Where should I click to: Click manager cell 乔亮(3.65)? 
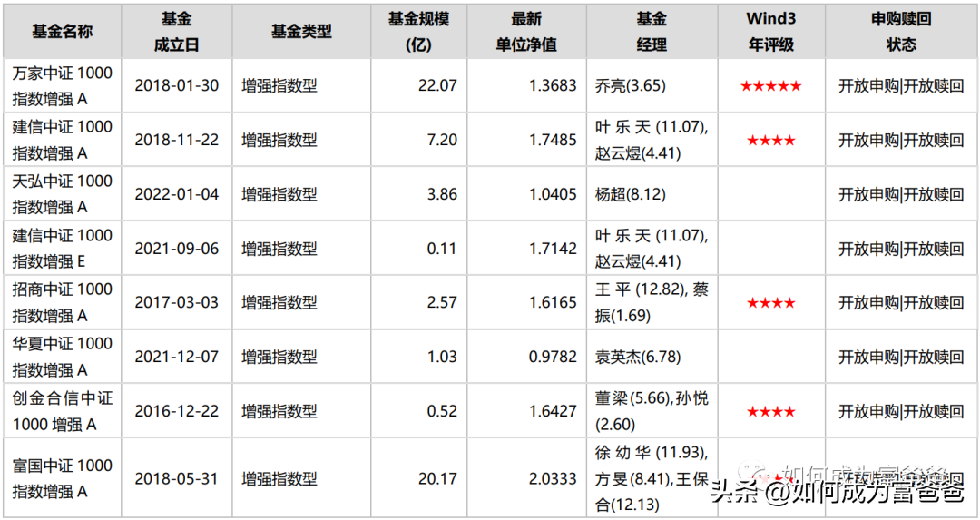tap(631, 86)
